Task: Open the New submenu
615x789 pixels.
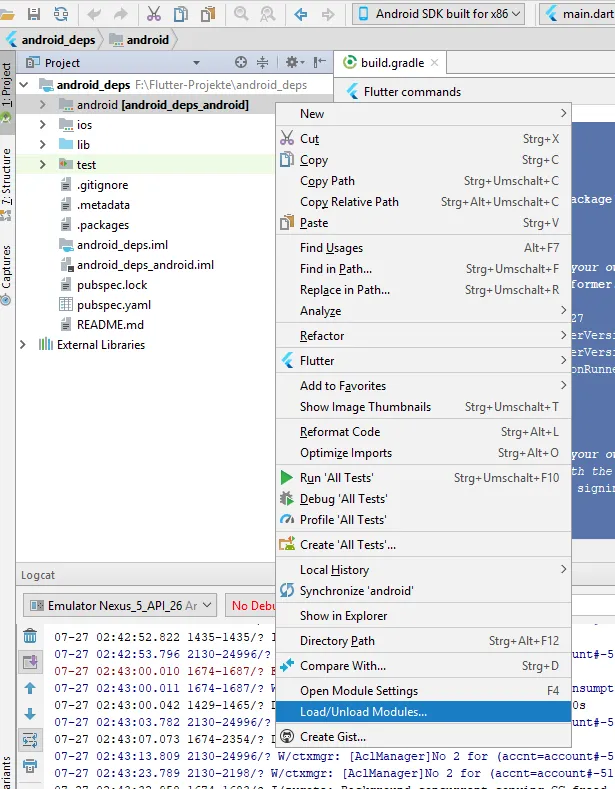Action: pos(423,114)
